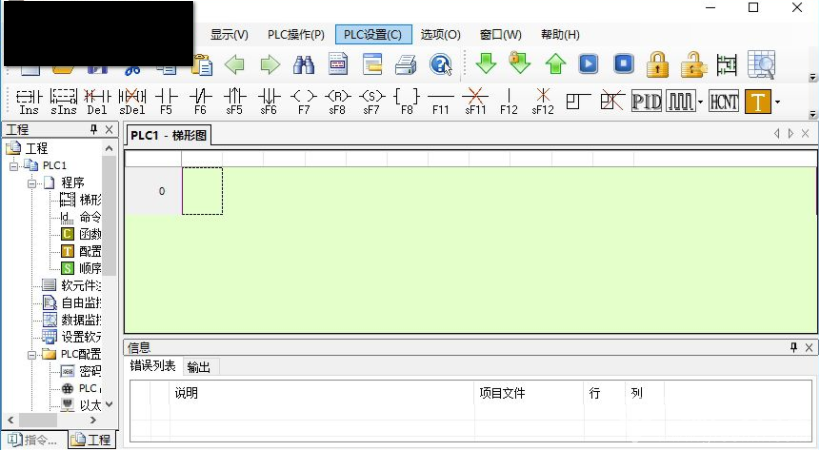
Task: Draw vertical line F12
Action: 509,101
